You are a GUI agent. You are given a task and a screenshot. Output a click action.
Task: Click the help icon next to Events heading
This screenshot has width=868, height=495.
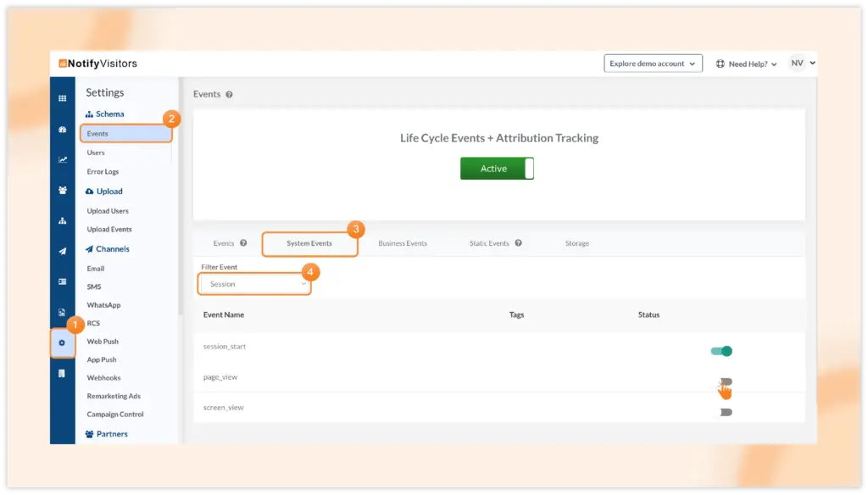(229, 95)
